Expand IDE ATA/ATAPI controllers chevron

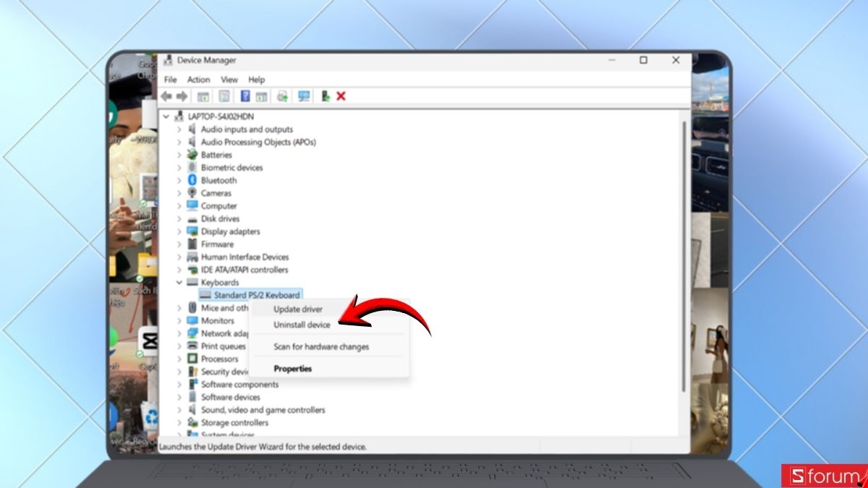click(179, 270)
